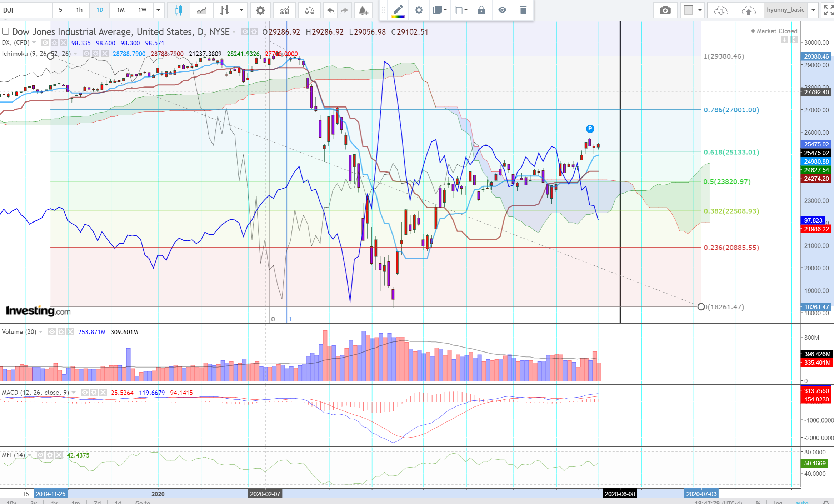Collapse the Dow Jones legend box
Image resolution: width=834 pixels, height=504 pixels.
tap(5, 31)
